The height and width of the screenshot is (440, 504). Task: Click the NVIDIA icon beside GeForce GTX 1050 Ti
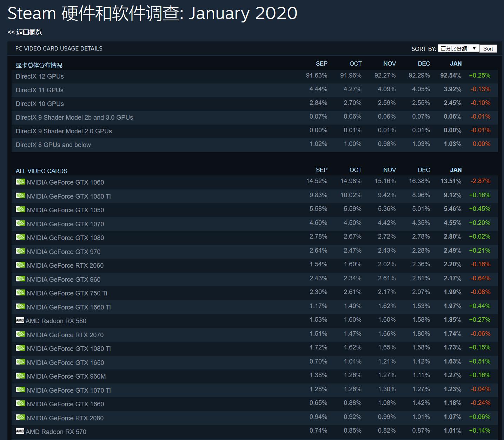[x=20, y=195]
